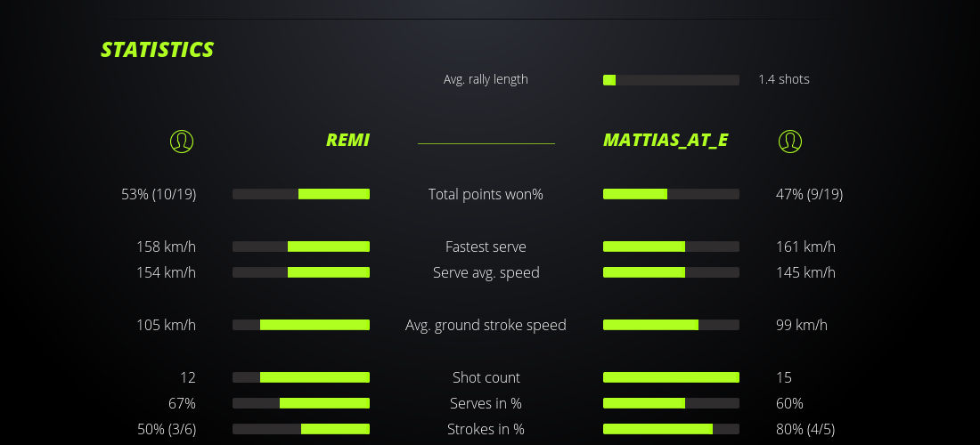Image resolution: width=980 pixels, height=445 pixels.
Task: Click the Total points won% label
Action: (x=486, y=194)
